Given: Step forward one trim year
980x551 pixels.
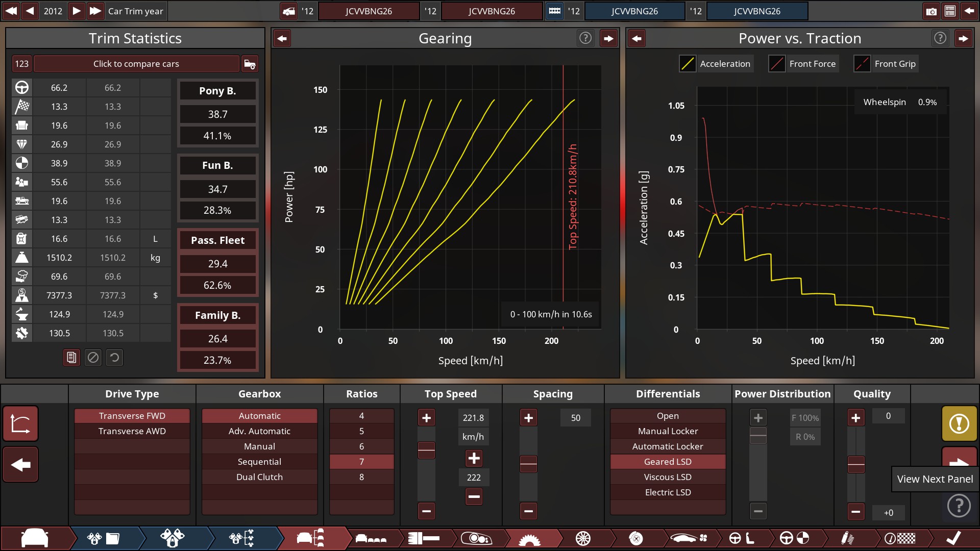Looking at the screenshot, I should coord(76,11).
